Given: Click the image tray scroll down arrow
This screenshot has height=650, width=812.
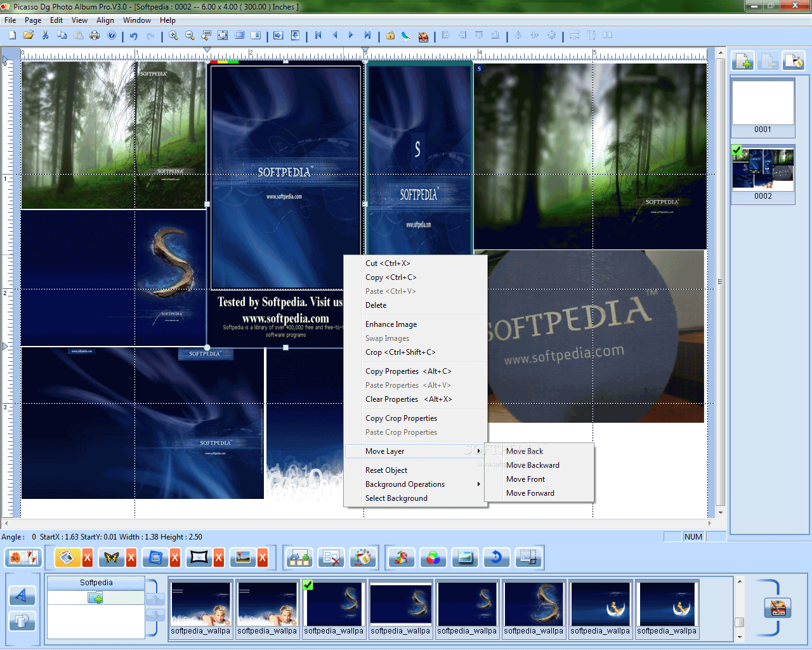Looking at the screenshot, I should click(x=739, y=637).
